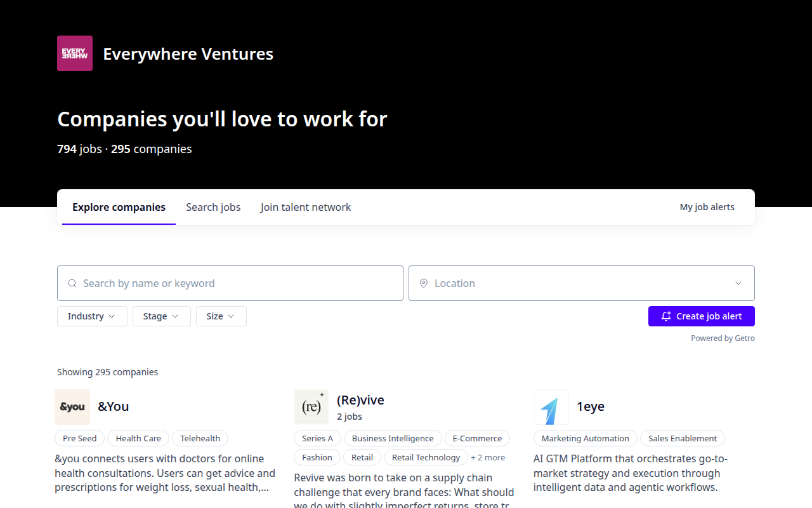The image size is (812, 508).
Task: Click the Everywhere Ventures logo
Action: (75, 53)
